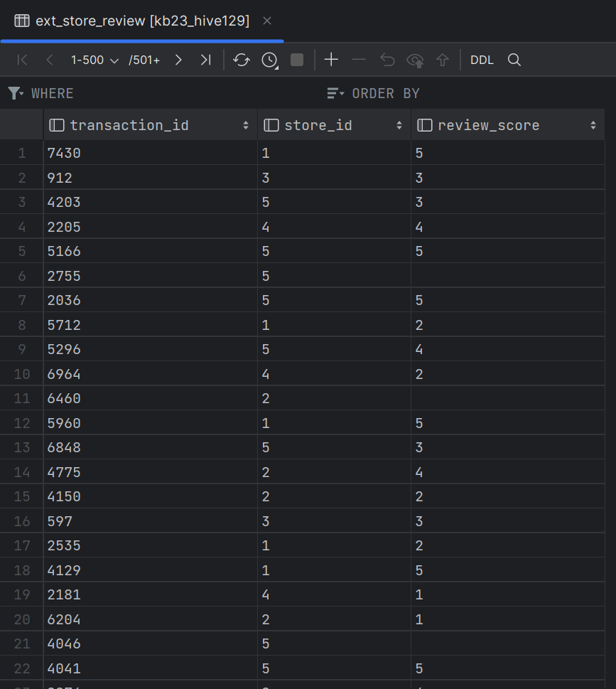
Task: Add a new row with the plus icon
Action: click(331, 59)
